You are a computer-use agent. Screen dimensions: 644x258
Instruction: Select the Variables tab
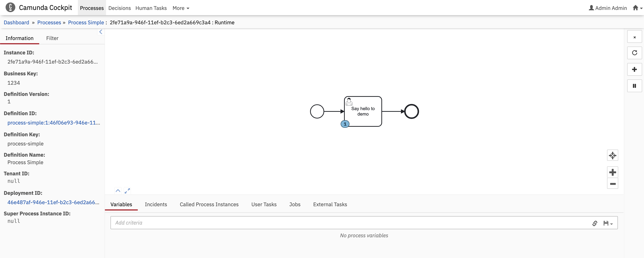click(x=121, y=204)
